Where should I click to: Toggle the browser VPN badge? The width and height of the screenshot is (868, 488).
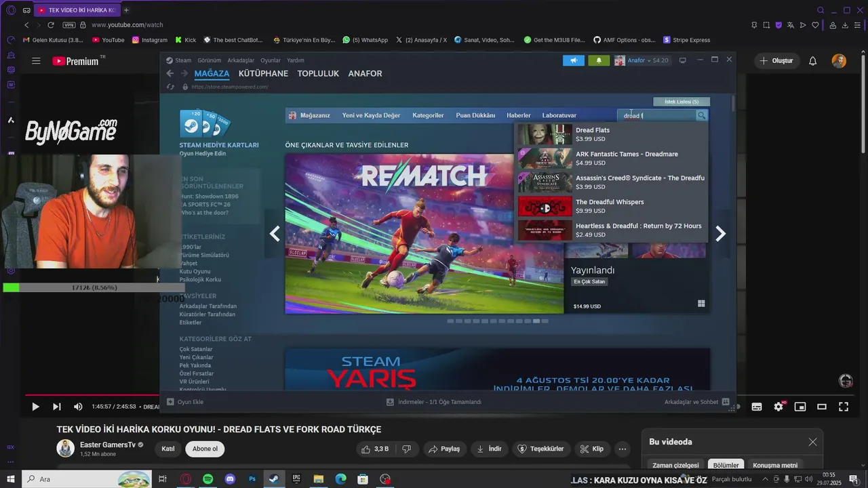tap(69, 25)
